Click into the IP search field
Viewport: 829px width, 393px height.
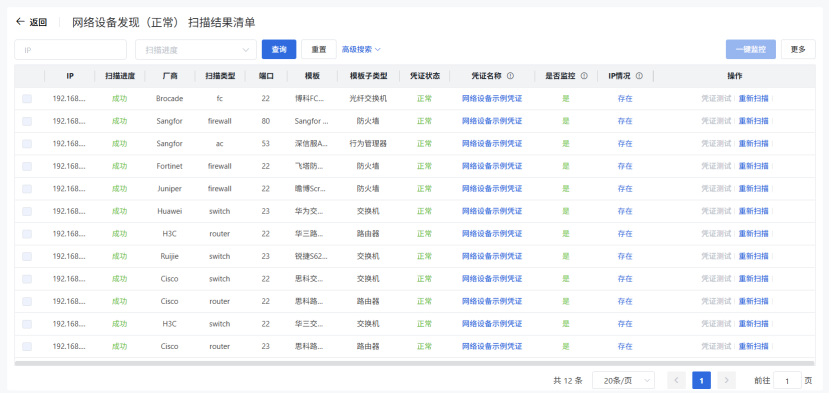pos(70,50)
